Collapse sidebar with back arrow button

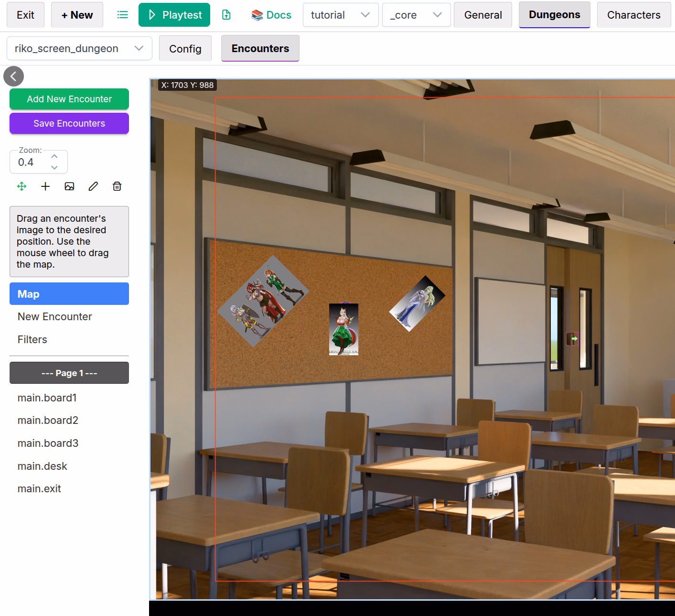[13, 76]
